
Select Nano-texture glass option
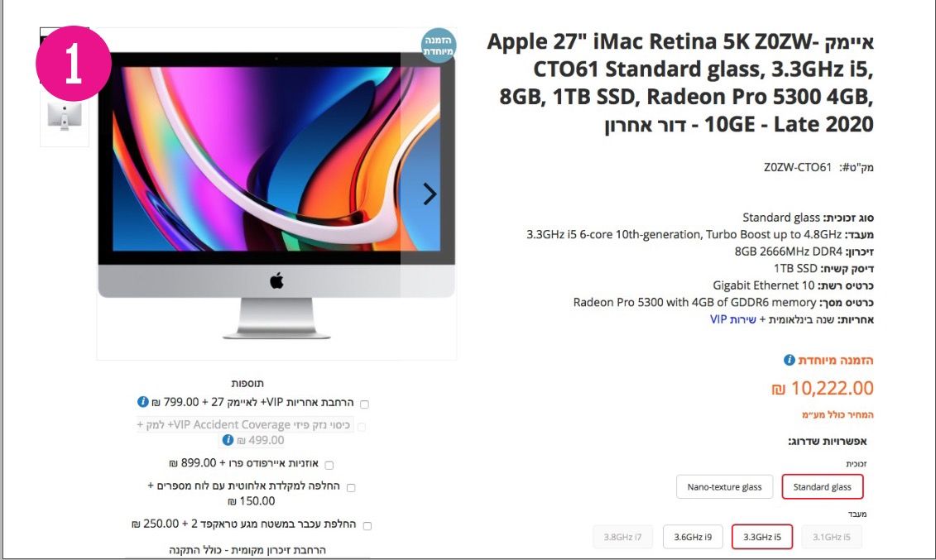724,486
